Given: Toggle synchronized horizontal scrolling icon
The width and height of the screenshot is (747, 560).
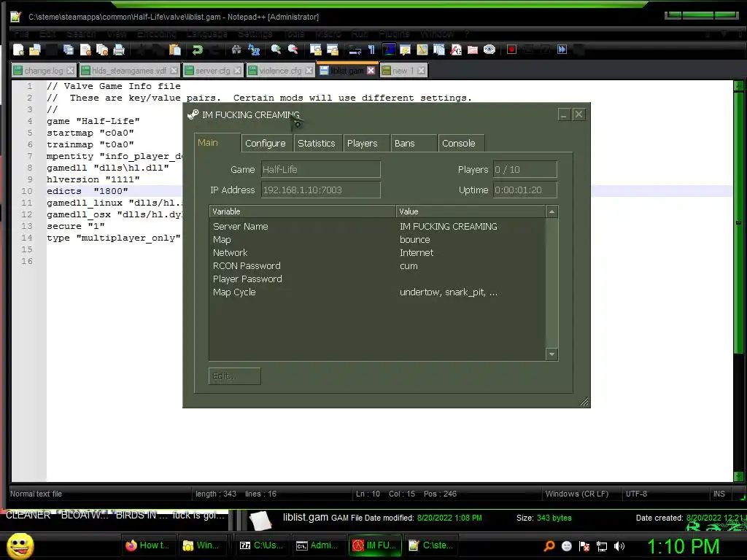Looking at the screenshot, I should coord(332,50).
